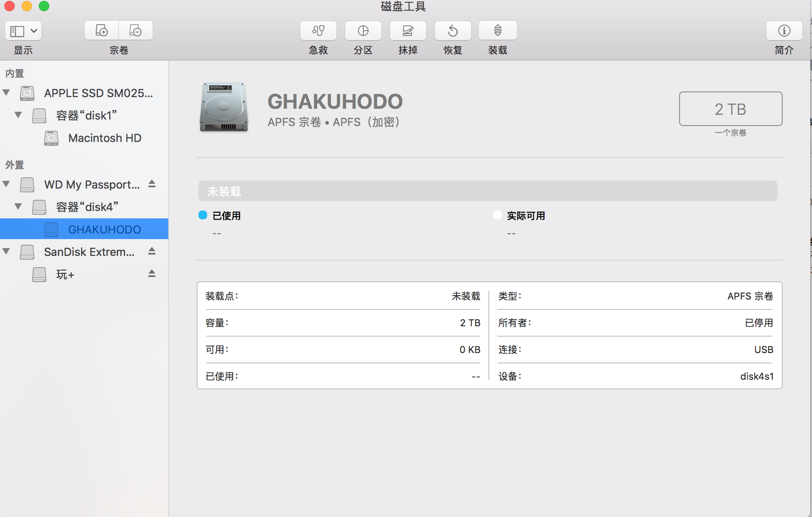
Task: Open the Partition (分区) tool
Action: coord(363,31)
